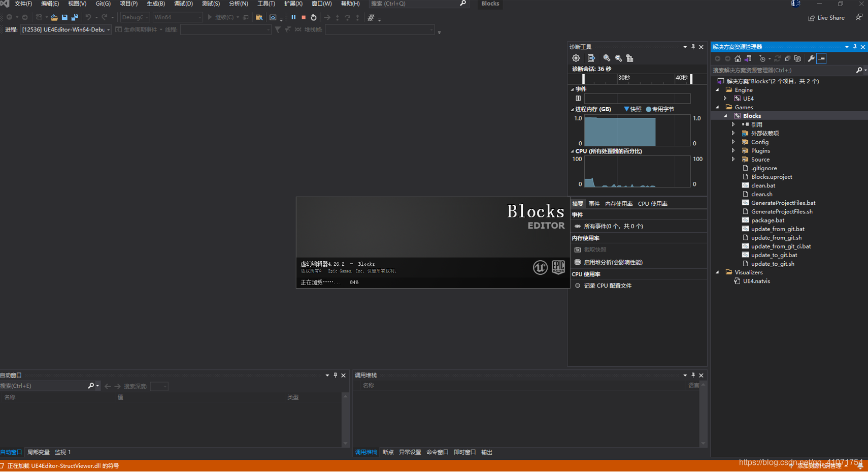Open Diagnostic Tools settings gear icon
The image size is (868, 472).
[576, 58]
